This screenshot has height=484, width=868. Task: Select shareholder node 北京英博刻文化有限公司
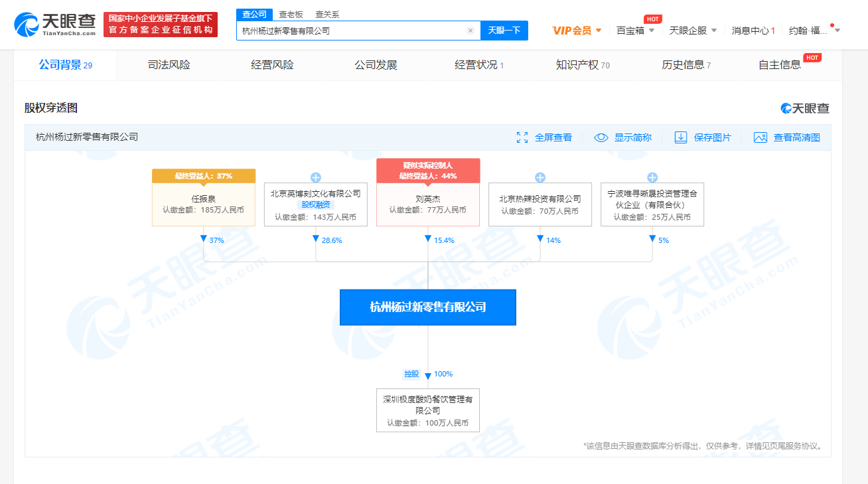tap(316, 204)
